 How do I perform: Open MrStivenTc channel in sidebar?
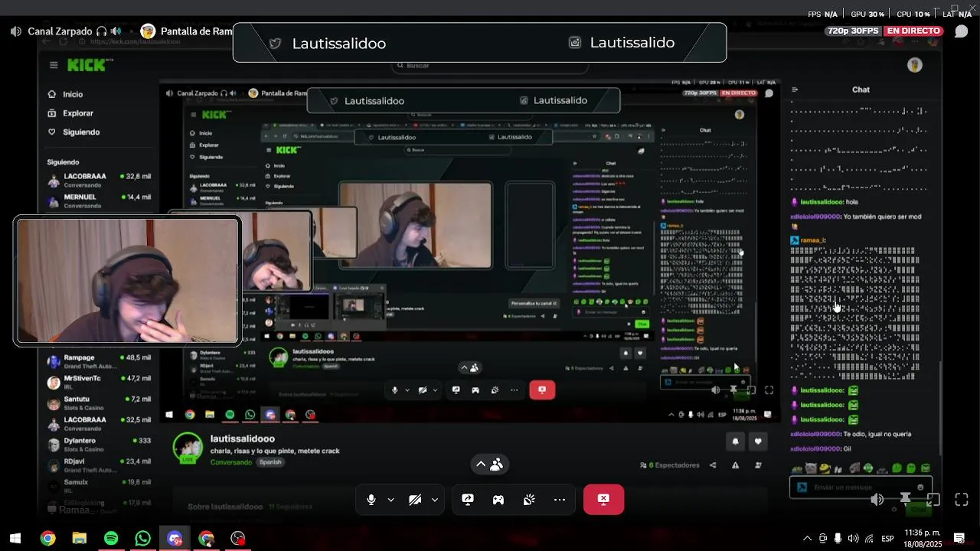100,382
